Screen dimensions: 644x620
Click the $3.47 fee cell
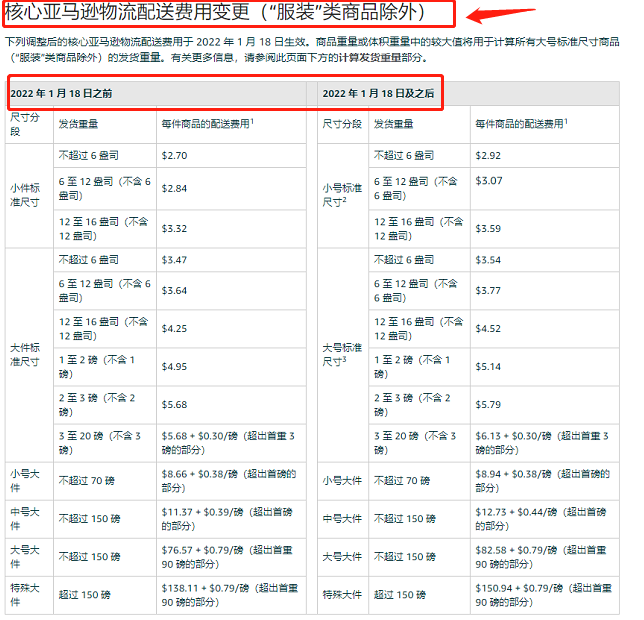pos(231,260)
